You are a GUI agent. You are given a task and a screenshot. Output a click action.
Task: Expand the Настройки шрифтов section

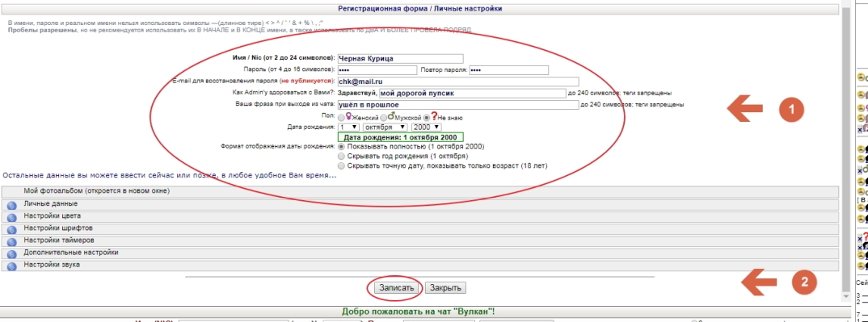pyautogui.click(x=421, y=228)
